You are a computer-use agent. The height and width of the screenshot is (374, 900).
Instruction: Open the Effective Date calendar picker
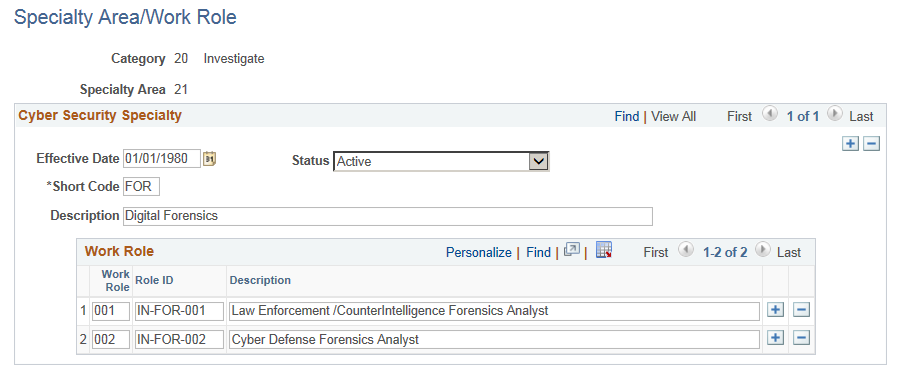pyautogui.click(x=210, y=158)
